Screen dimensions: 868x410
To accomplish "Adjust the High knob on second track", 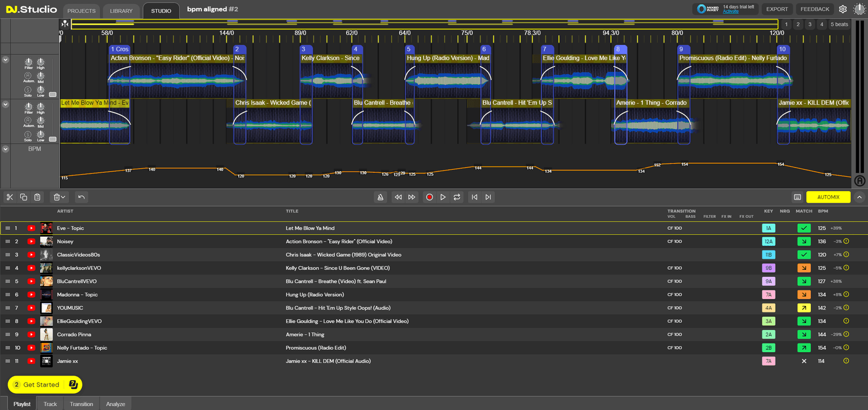I will coord(40,106).
